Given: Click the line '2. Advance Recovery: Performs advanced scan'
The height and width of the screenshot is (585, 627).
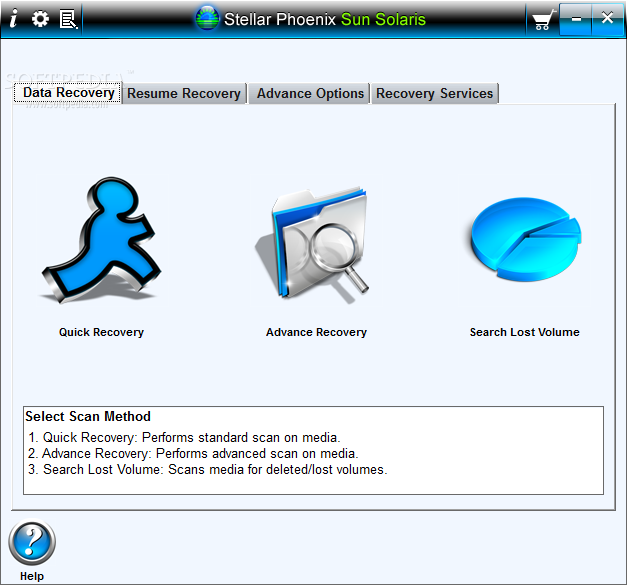Looking at the screenshot, I should pos(193,453).
